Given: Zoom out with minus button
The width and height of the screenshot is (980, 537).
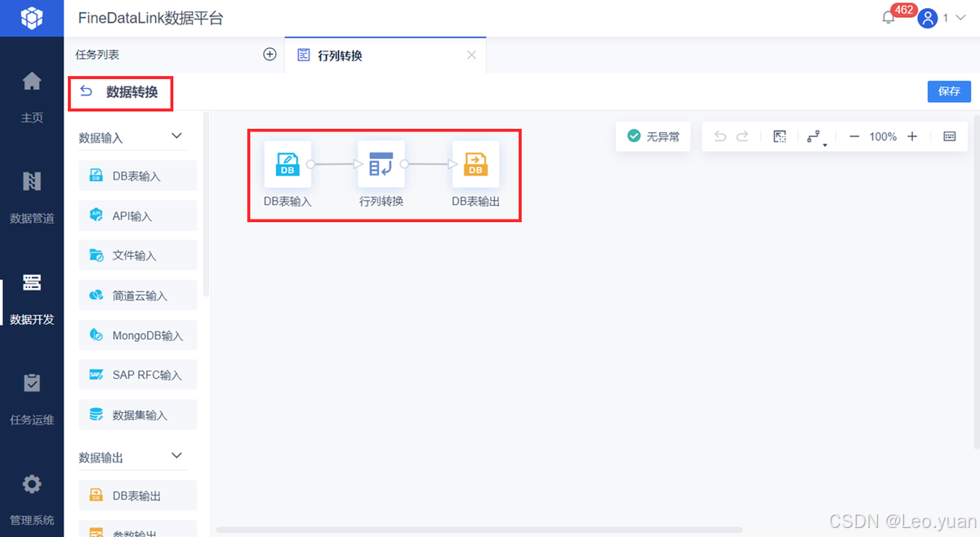Looking at the screenshot, I should [854, 136].
